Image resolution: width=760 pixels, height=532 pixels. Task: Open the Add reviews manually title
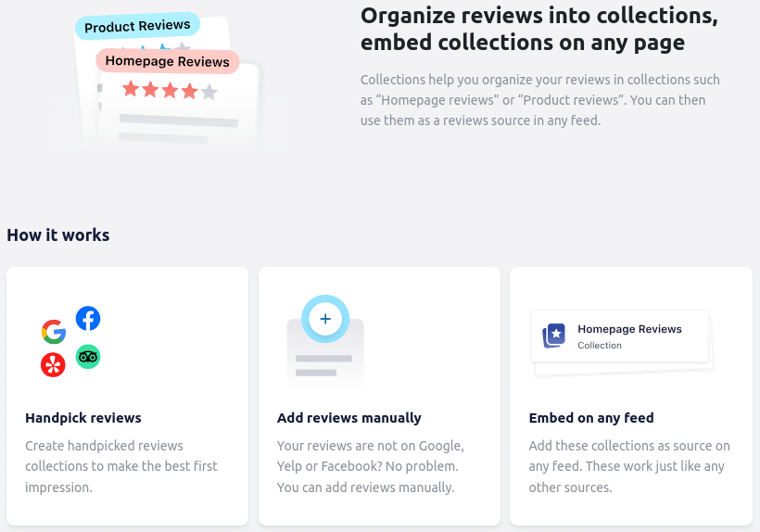tap(349, 418)
